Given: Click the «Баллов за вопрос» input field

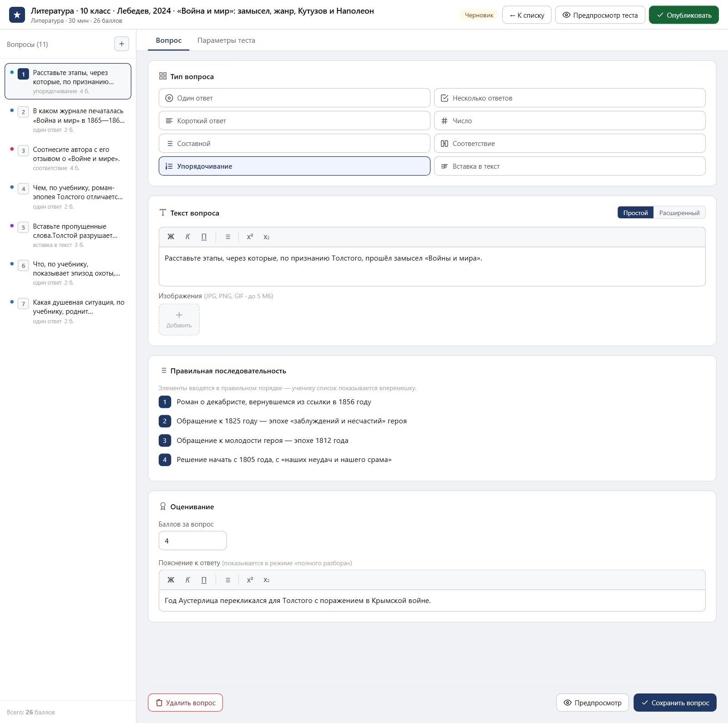Looking at the screenshot, I should (x=192, y=541).
